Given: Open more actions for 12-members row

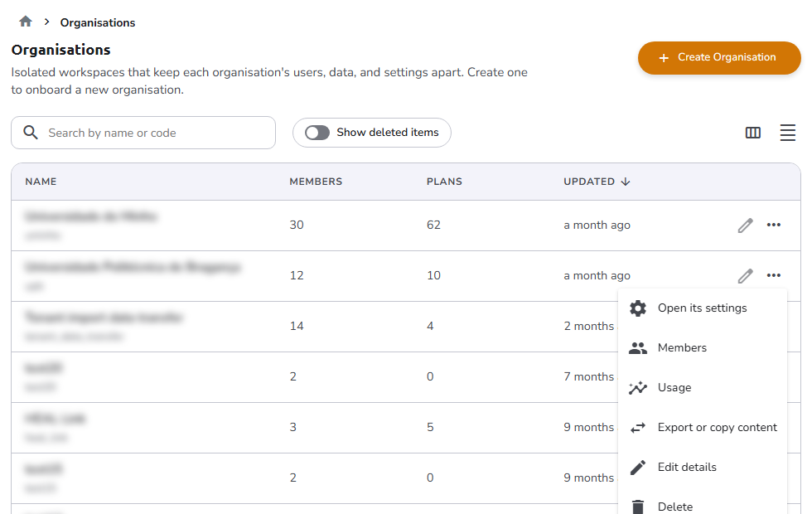Looking at the screenshot, I should pyautogui.click(x=773, y=275).
